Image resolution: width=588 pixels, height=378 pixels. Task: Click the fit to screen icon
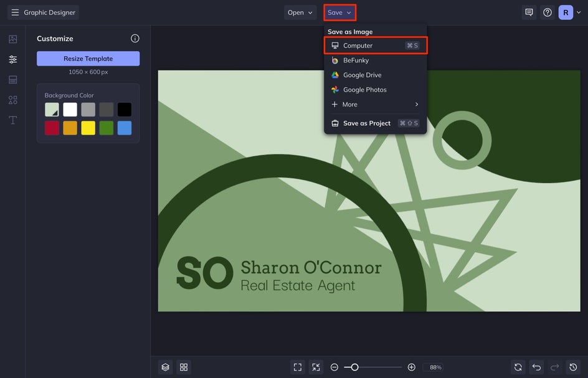coord(298,367)
